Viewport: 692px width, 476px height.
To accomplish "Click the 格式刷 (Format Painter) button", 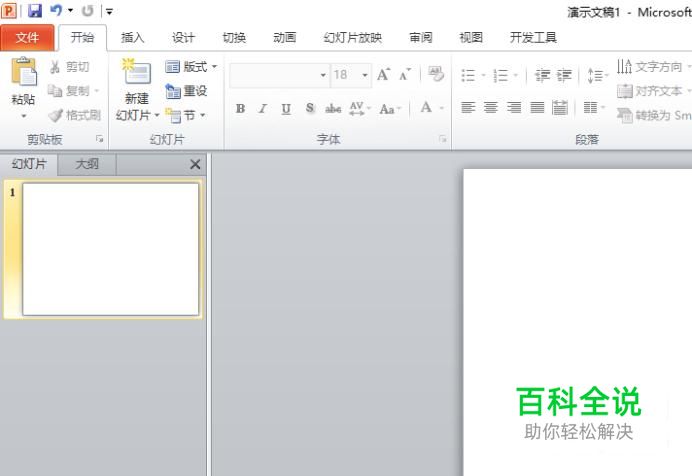I will point(75,116).
